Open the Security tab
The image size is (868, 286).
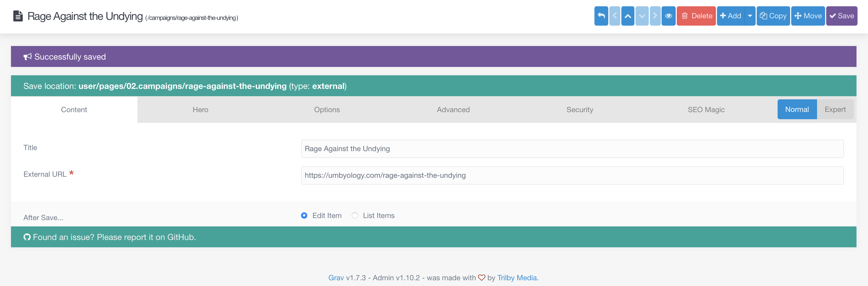tap(580, 110)
